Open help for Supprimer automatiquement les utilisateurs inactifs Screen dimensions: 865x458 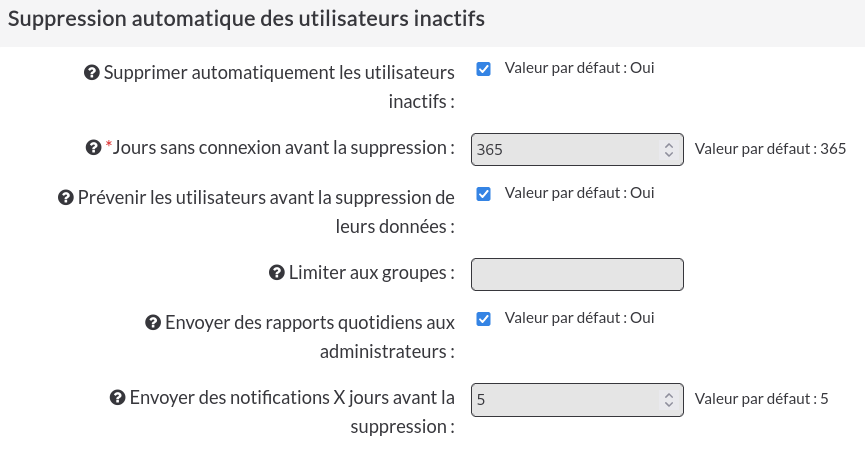[x=92, y=73]
